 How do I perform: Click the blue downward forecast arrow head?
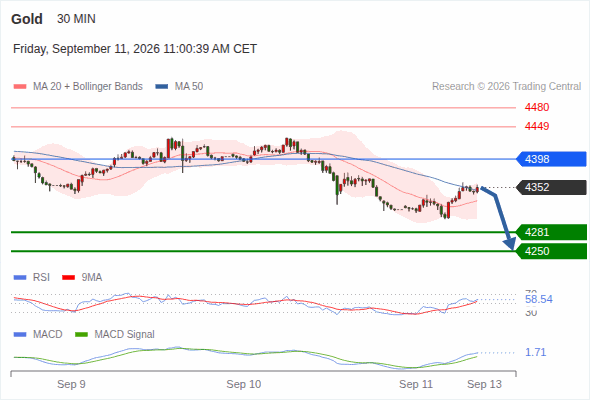click(510, 244)
